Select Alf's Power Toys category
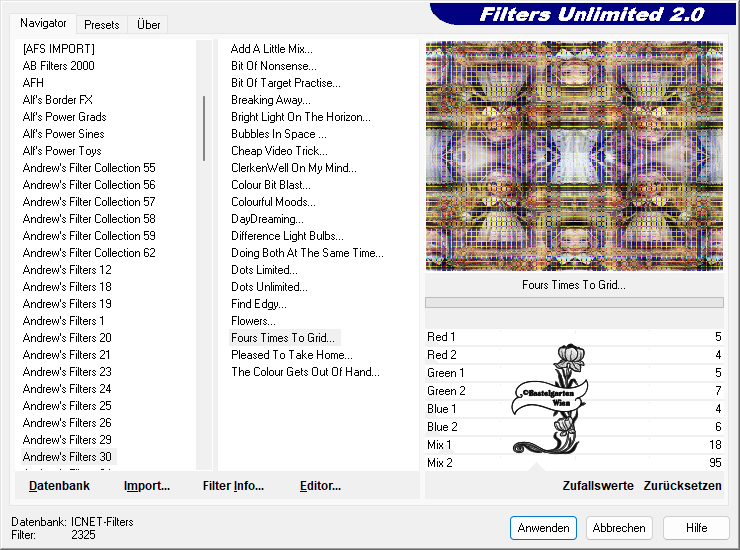The height and width of the screenshot is (550, 740). [62, 151]
